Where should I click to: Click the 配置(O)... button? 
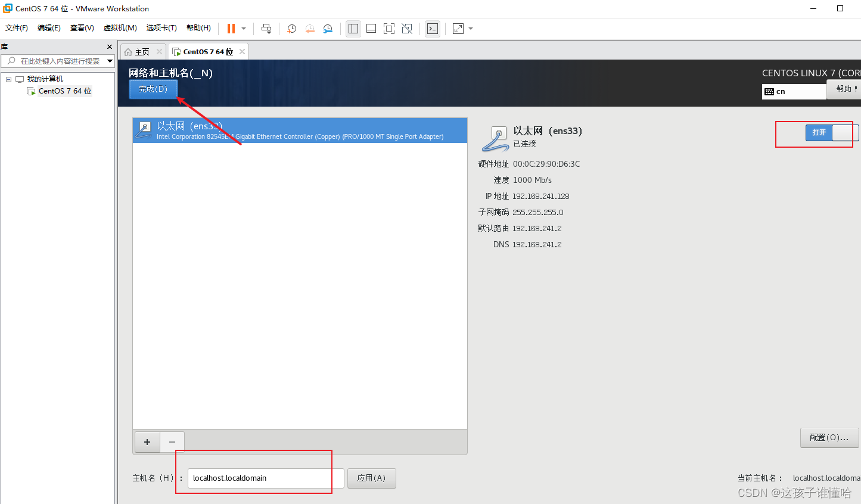click(829, 438)
